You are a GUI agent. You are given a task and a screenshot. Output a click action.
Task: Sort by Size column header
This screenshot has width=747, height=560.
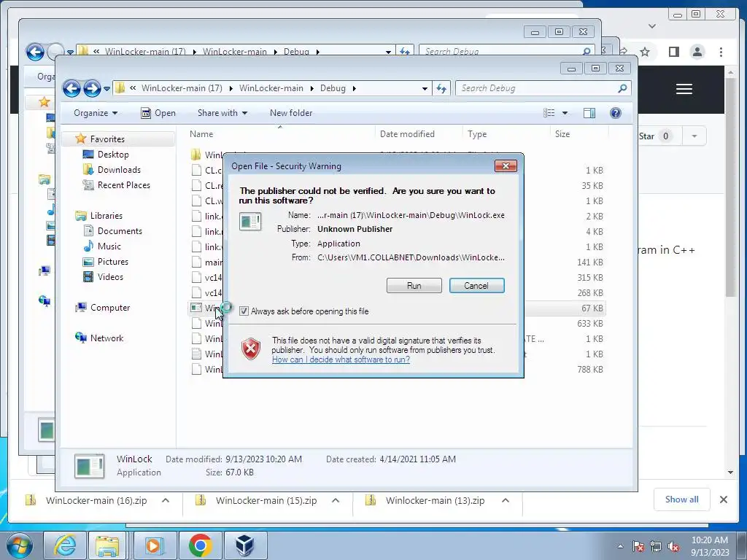(x=578, y=134)
